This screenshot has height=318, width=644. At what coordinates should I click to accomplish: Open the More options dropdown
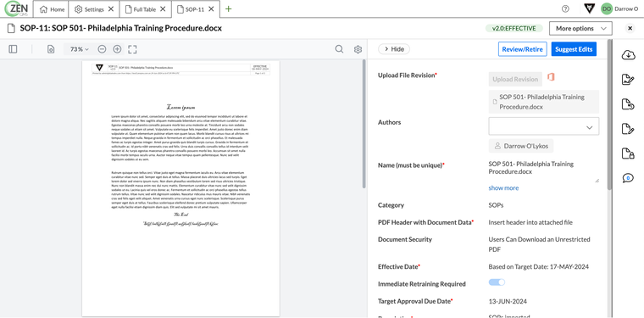click(580, 28)
